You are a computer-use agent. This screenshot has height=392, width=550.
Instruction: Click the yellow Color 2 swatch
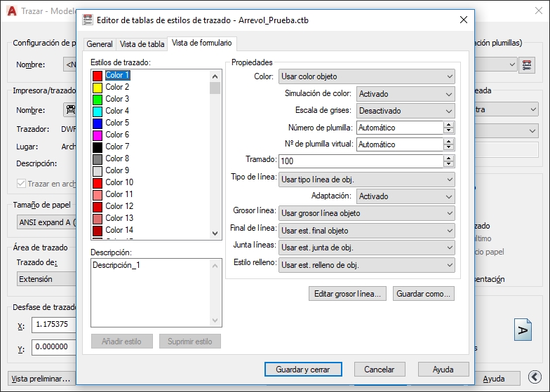[97, 87]
